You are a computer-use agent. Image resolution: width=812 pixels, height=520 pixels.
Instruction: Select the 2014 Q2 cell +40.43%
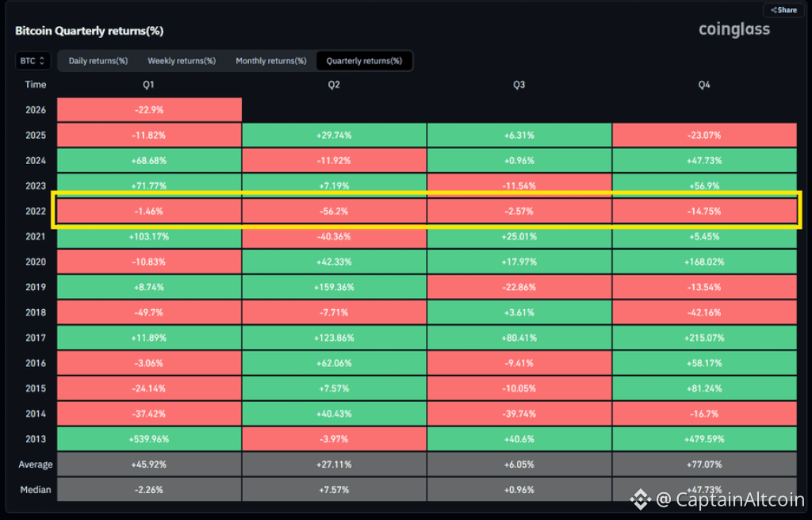pyautogui.click(x=334, y=414)
